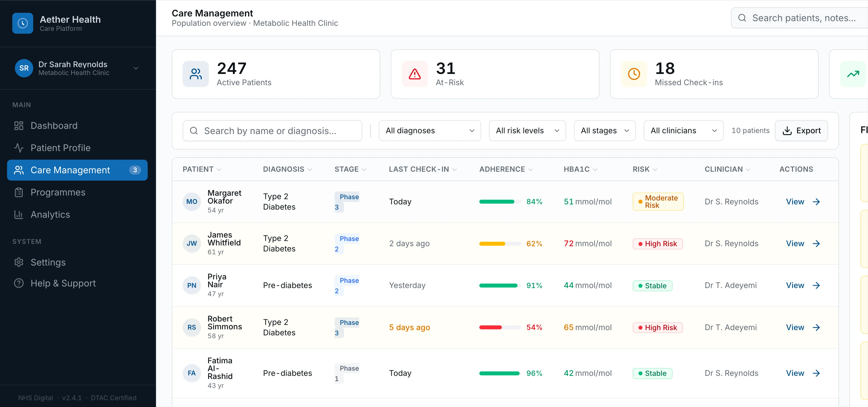Open the Dashboard sidebar item
Image resolution: width=868 pixels, height=407 pixels.
point(54,126)
